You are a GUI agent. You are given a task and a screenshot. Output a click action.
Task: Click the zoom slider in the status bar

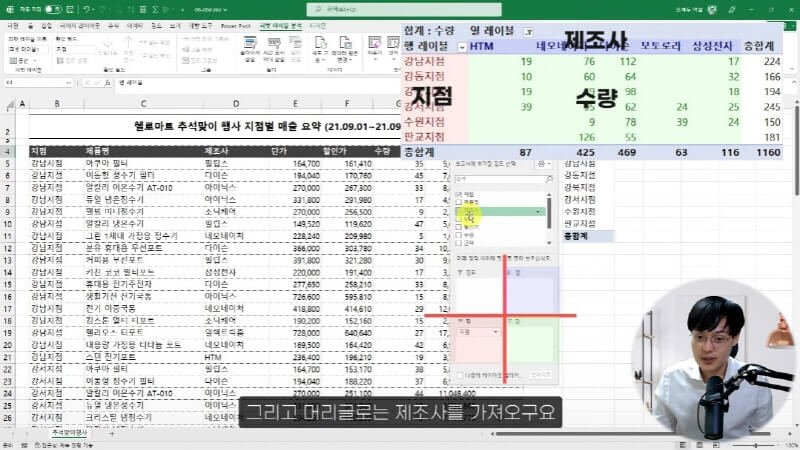755,445
